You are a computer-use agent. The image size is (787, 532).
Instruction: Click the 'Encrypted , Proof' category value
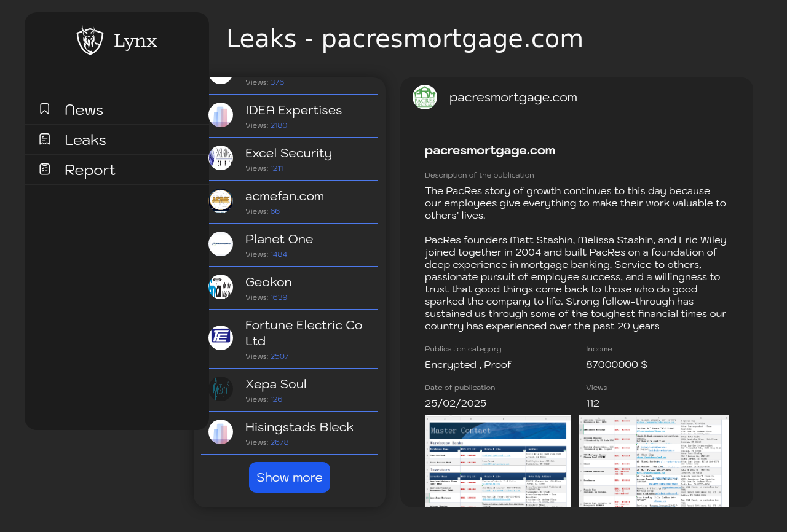pos(468,364)
